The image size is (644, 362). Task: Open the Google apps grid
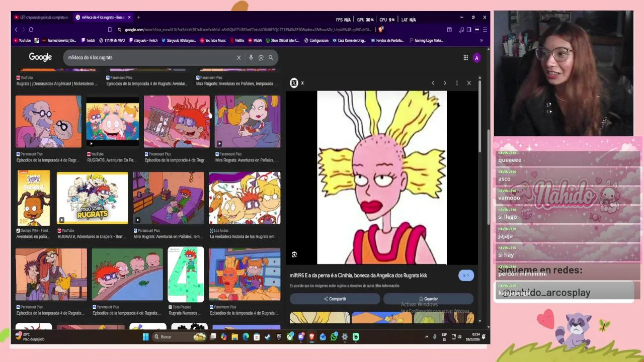(465, 58)
